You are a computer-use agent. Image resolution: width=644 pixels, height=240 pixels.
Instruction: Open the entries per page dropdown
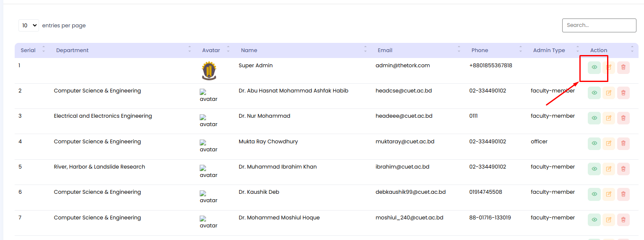coord(29,26)
